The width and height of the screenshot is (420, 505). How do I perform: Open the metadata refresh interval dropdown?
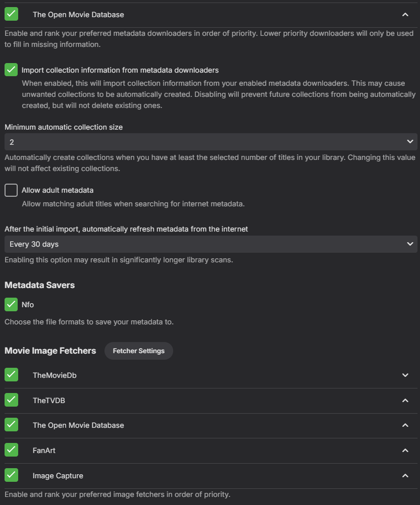tap(211, 244)
